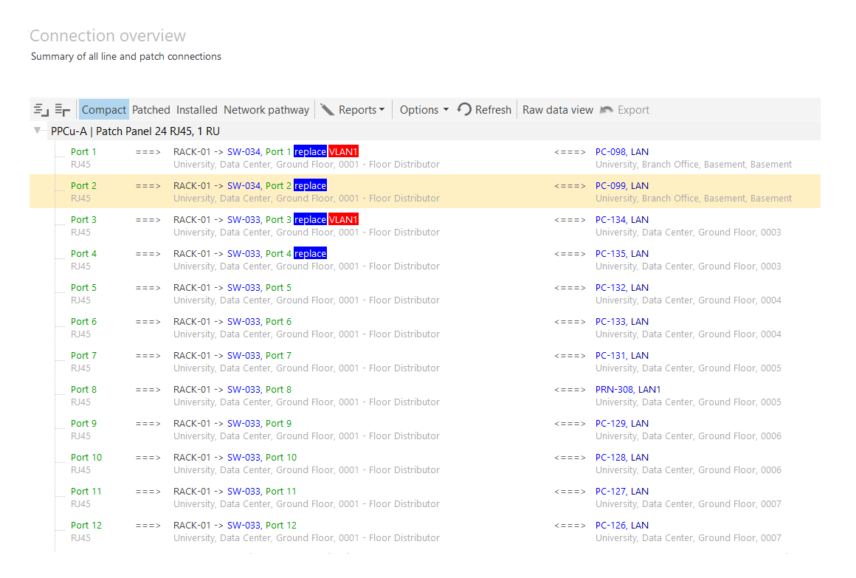
Task: Click the Reports wrench icon
Action: coord(327,110)
